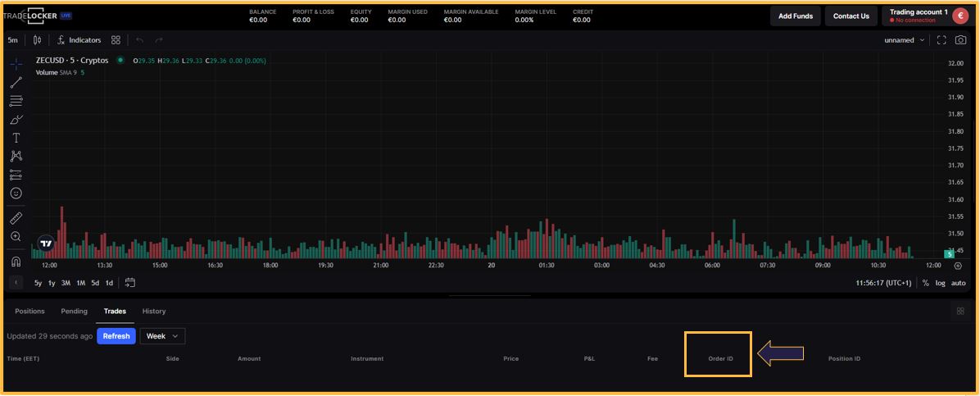Activate the zoom in tool
980x396 pixels.
pos(16,236)
